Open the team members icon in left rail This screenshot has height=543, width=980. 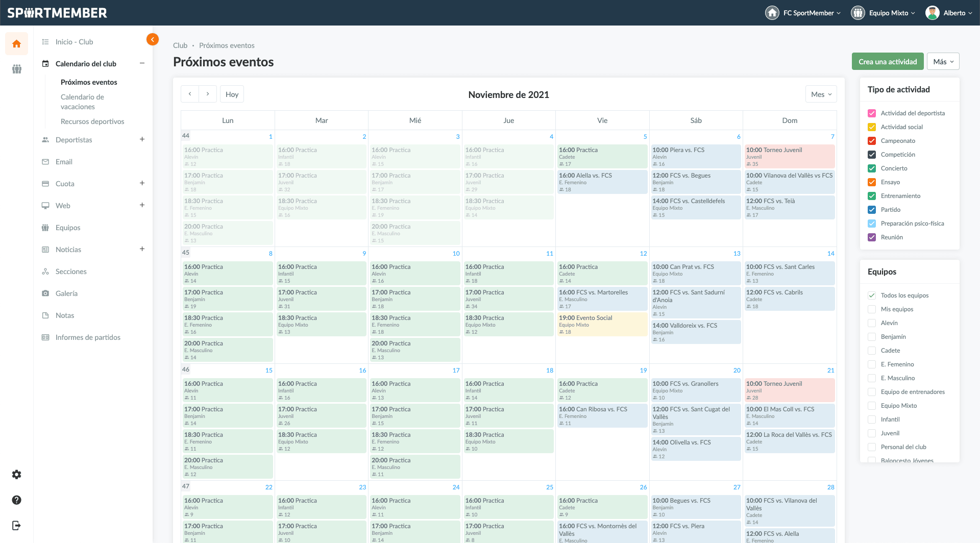16,69
